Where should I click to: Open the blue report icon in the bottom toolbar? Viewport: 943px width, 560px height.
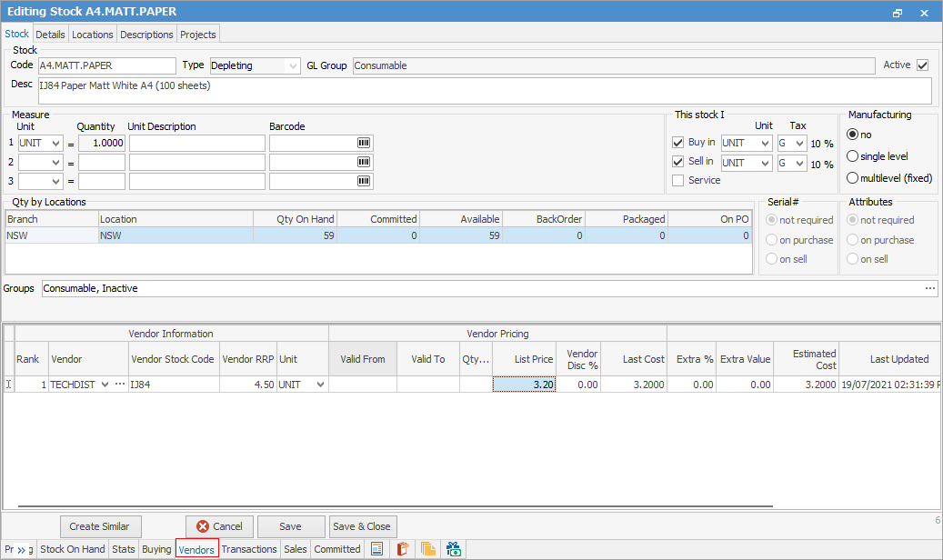click(376, 549)
